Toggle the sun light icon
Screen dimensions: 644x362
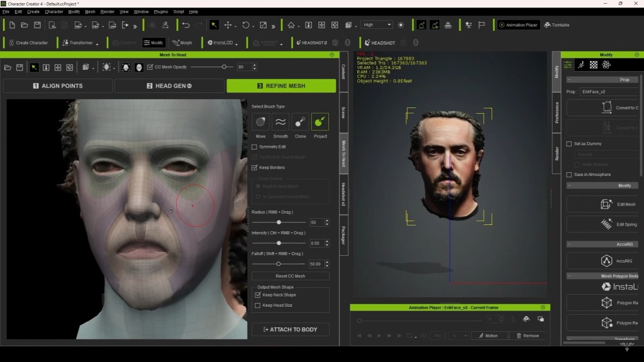(401, 25)
